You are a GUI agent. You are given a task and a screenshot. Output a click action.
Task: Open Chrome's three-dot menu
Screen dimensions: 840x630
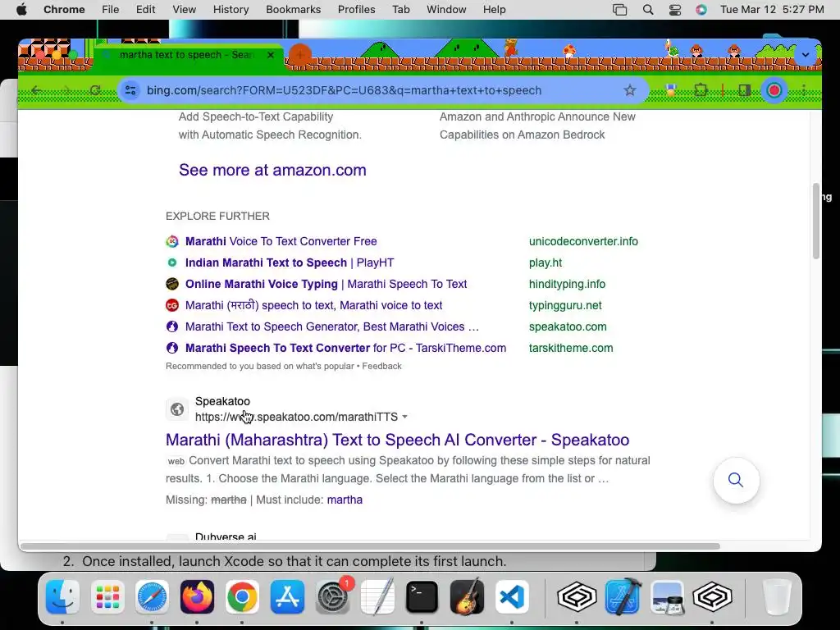click(x=804, y=90)
